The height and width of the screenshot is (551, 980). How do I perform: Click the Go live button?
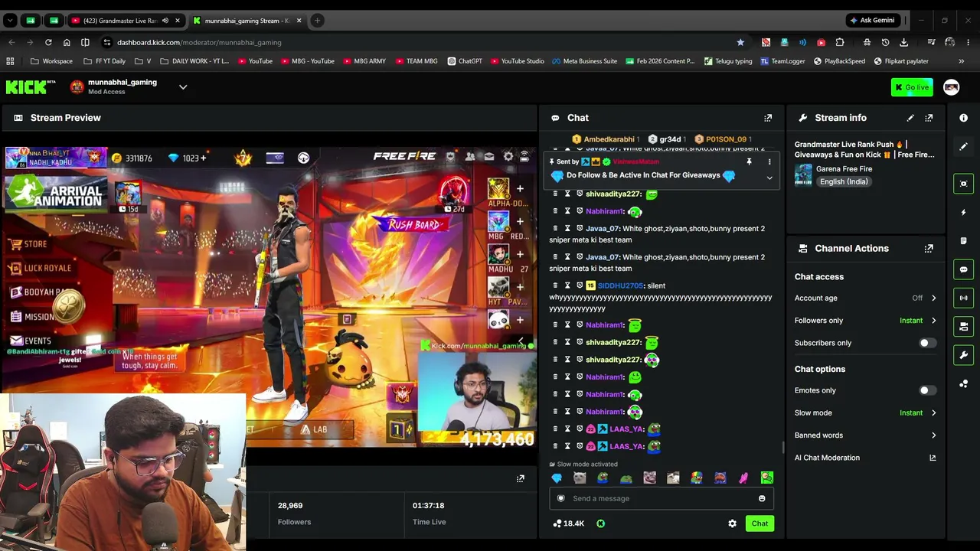912,87
